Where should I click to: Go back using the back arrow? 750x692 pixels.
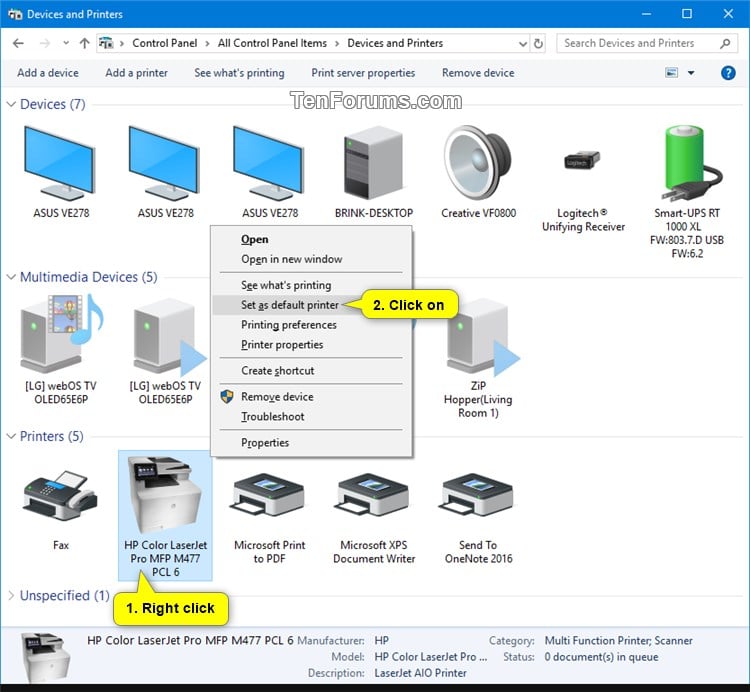coord(18,43)
